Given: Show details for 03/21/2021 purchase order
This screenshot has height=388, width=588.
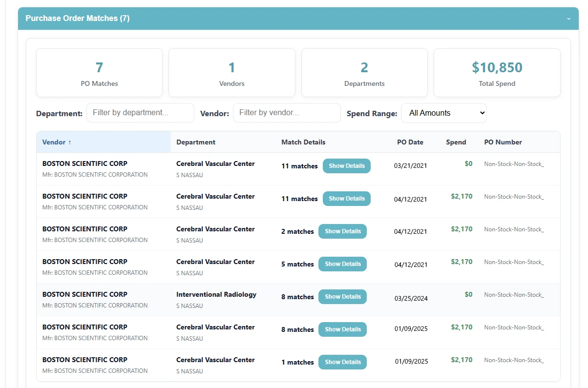Looking at the screenshot, I should (x=346, y=166).
